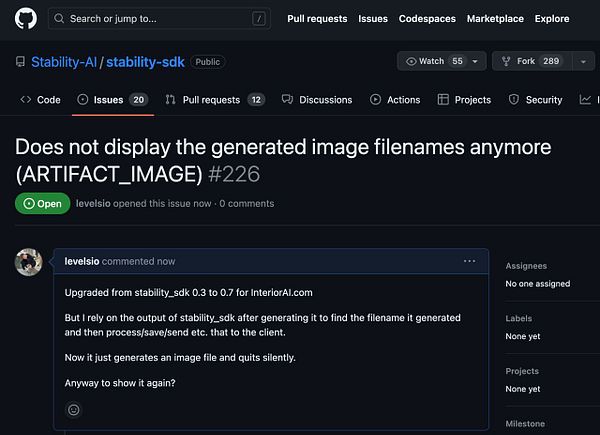
Task: Open the levelsio avatar thumbnail
Action: click(x=28, y=262)
